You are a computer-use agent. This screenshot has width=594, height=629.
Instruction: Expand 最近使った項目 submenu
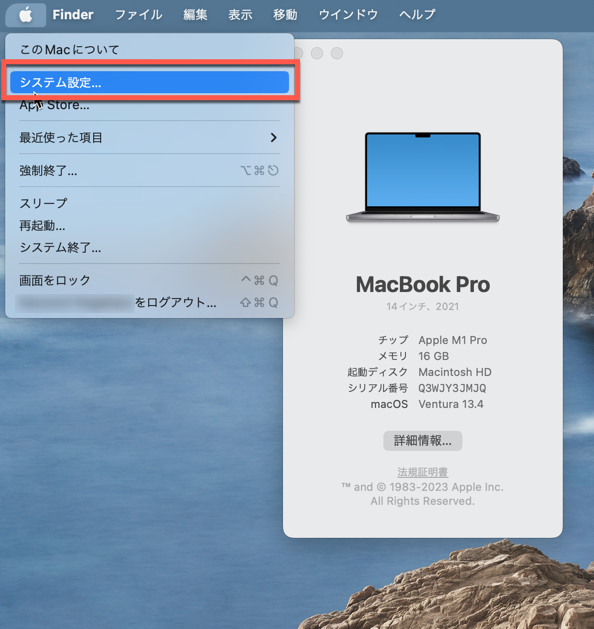click(150, 138)
